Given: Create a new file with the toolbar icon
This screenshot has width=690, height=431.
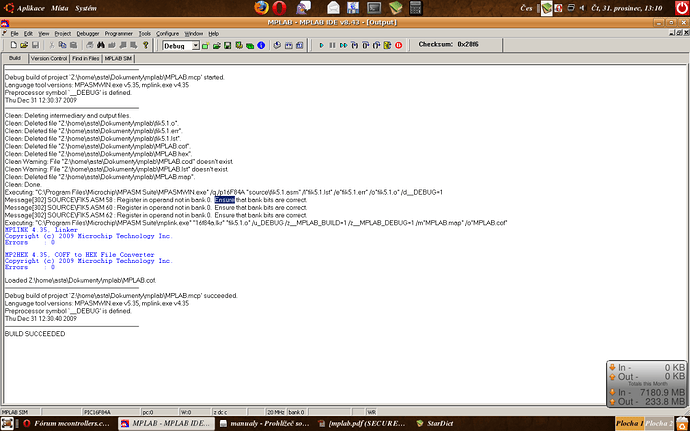Looking at the screenshot, I should [13, 45].
